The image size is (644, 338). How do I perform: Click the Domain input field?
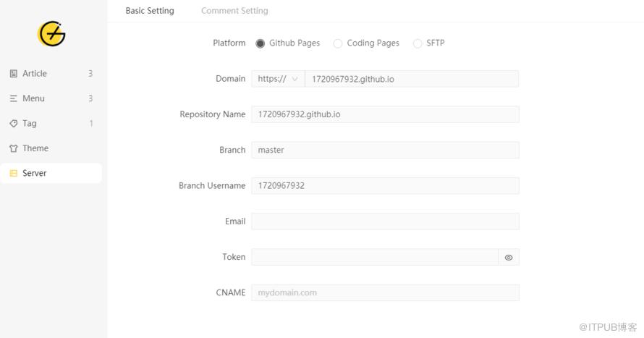tap(412, 79)
